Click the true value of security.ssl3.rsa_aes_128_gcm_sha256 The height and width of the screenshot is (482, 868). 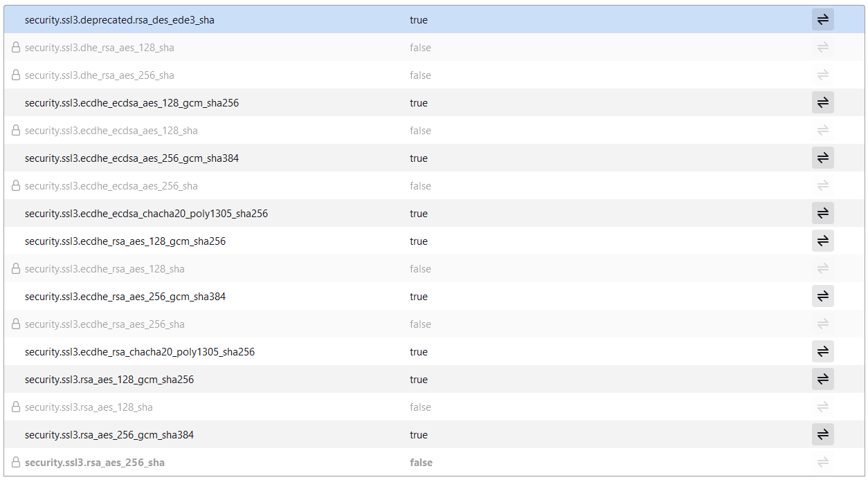point(419,380)
